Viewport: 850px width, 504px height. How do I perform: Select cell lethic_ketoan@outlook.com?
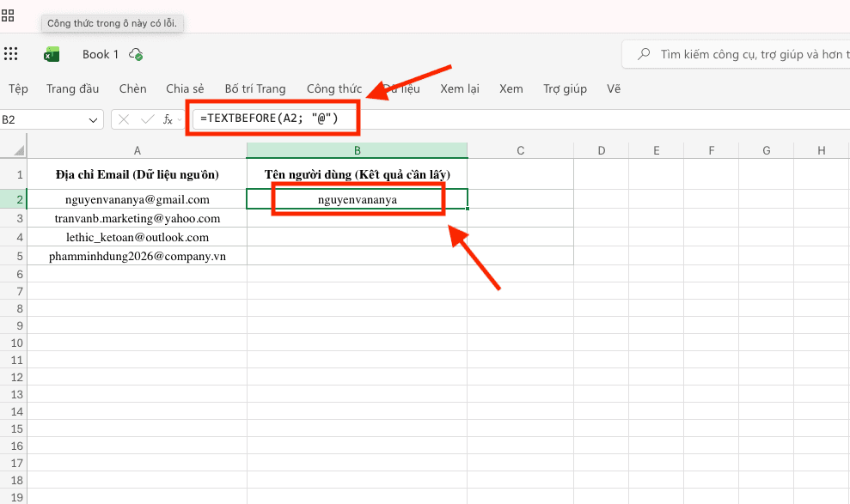tap(138, 237)
